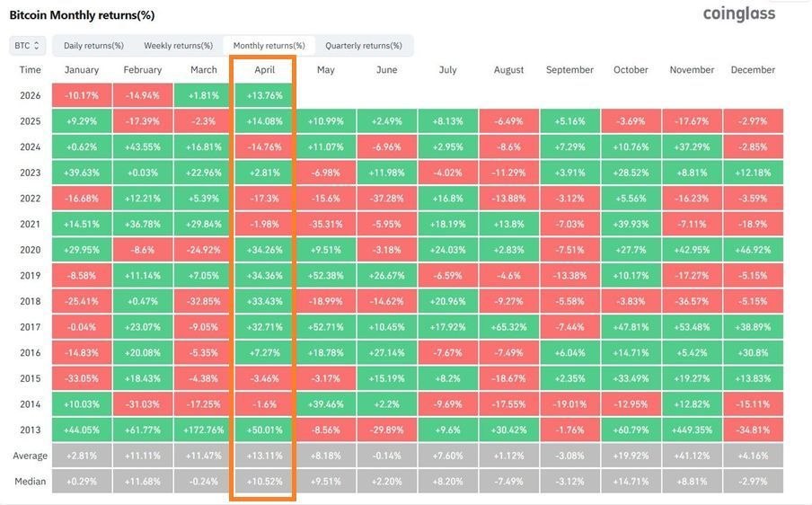
Task: Select the 2022 June -37.28% cell
Action: pos(386,198)
